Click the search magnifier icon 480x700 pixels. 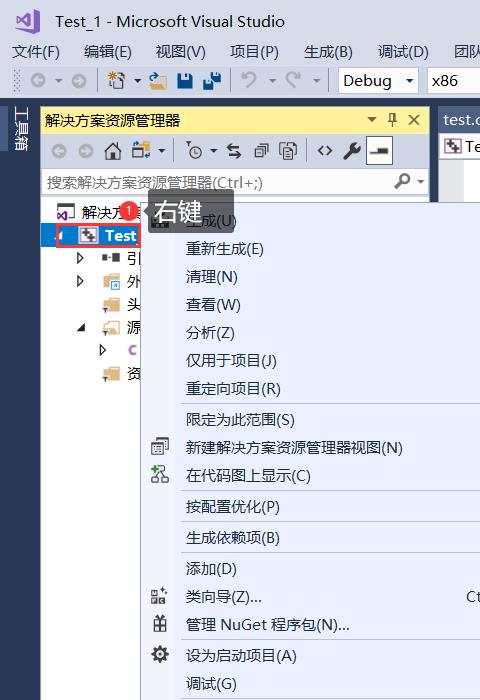(402, 181)
